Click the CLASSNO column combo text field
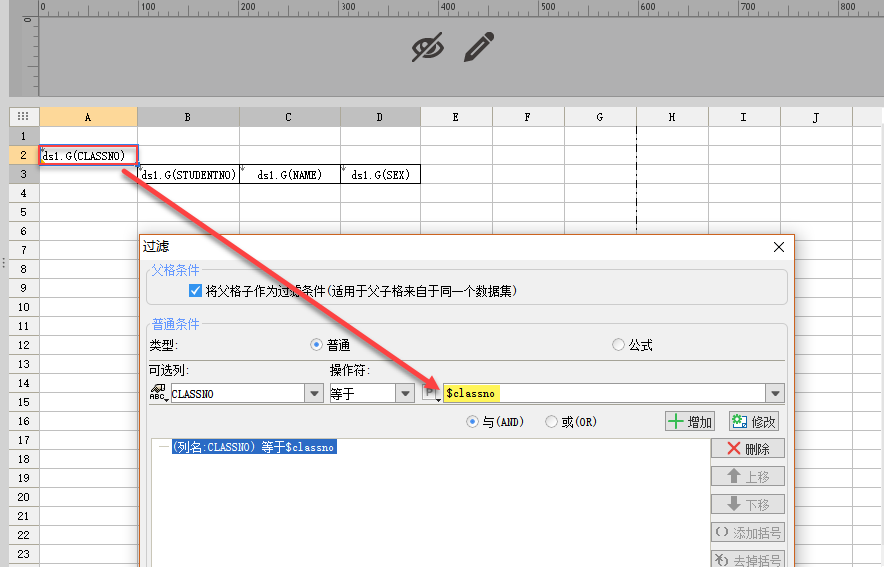Viewport: 884px width, 567px height. coord(237,393)
